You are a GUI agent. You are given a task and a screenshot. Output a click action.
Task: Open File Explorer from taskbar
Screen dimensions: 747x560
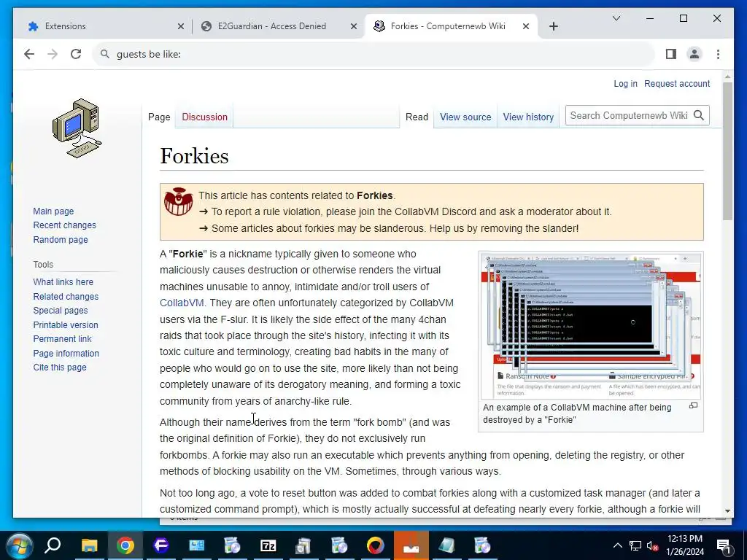pyautogui.click(x=89, y=545)
